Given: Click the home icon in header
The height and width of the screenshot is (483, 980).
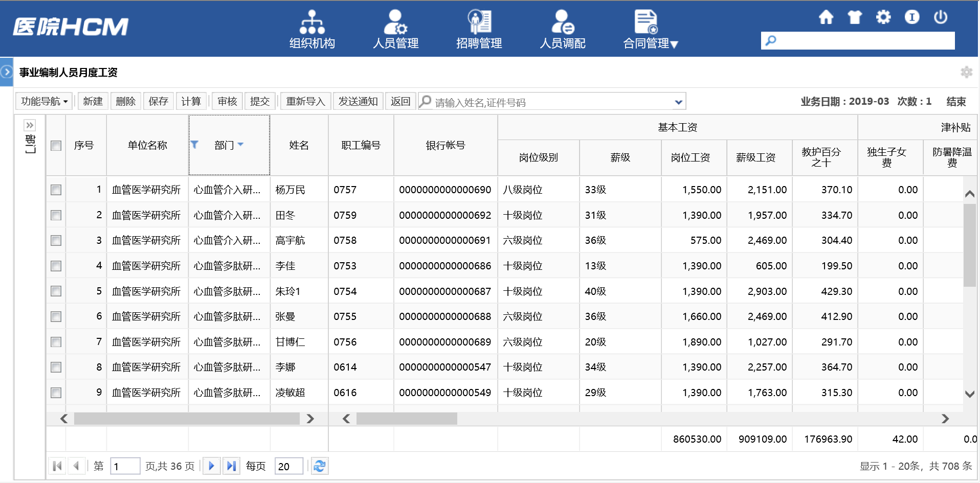Looking at the screenshot, I should point(826,17).
